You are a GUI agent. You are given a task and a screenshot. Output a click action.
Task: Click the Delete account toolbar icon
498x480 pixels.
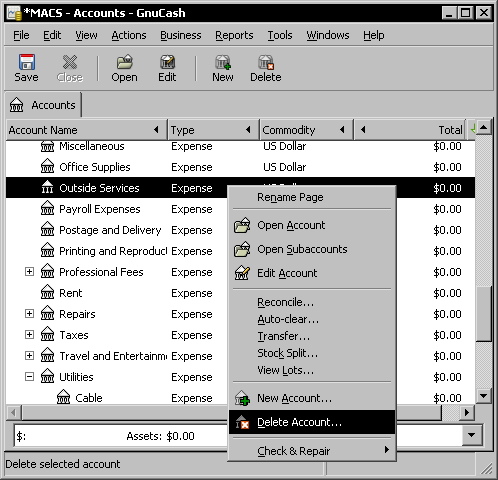point(266,62)
